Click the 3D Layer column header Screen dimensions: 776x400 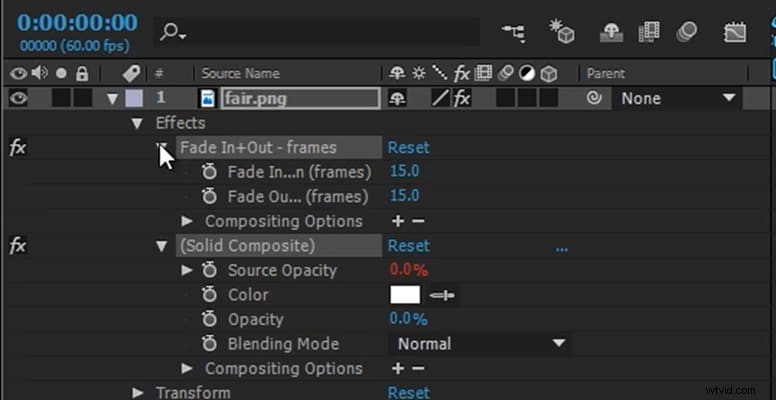tap(548, 74)
